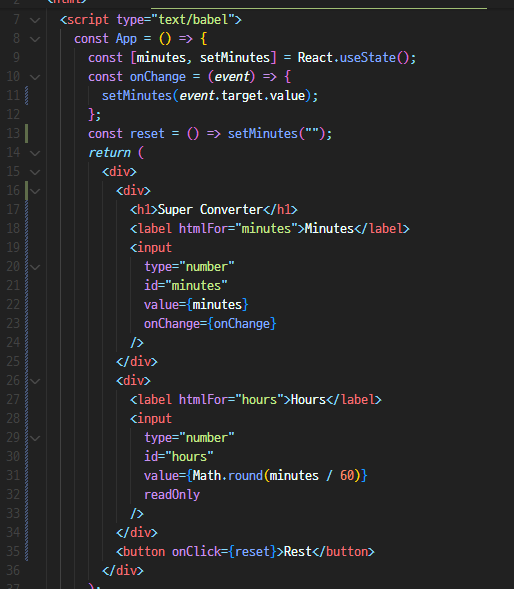This screenshot has height=589, width=514.
Task: Collapse the second div chevron on line 26
Action: click(35, 381)
